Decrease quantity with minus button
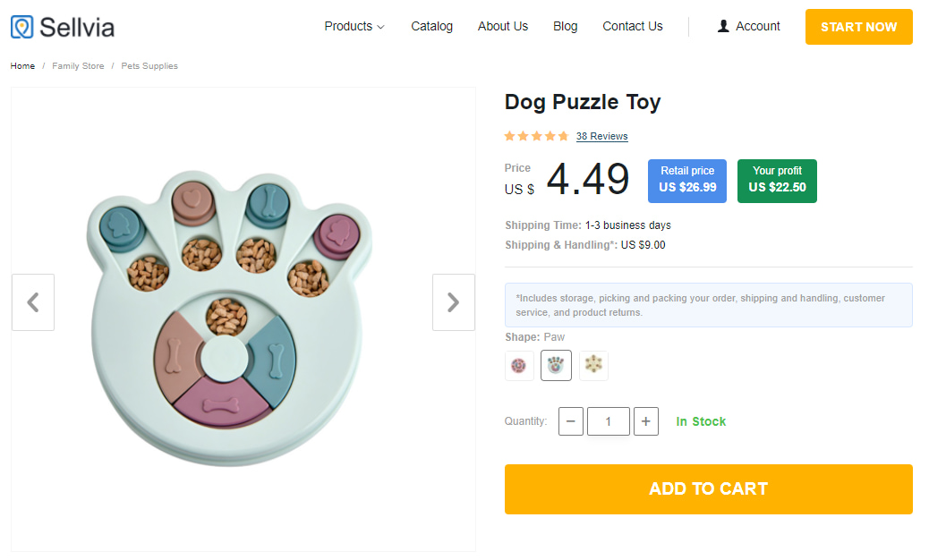Viewport: 929px width, 560px height. coord(571,421)
